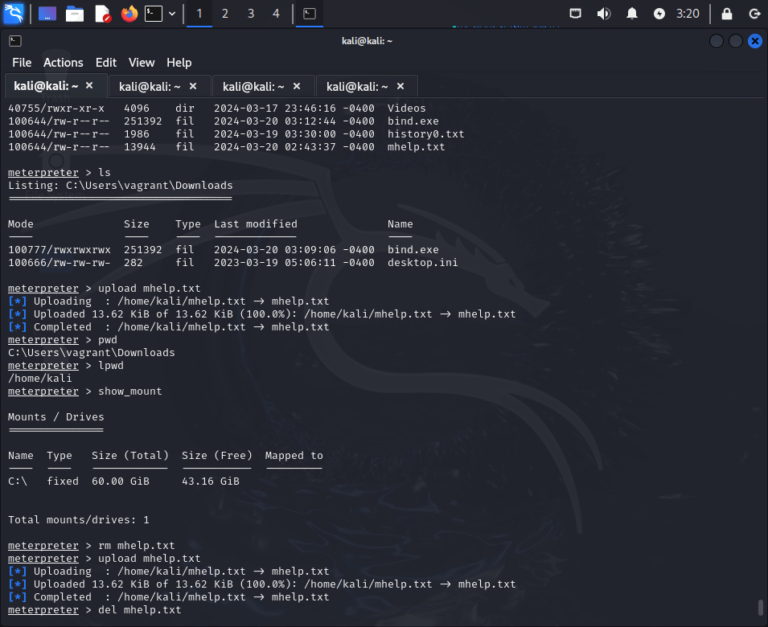Launch Firefox from the top panel
This screenshot has width=768, height=627.
pyautogui.click(x=129, y=14)
